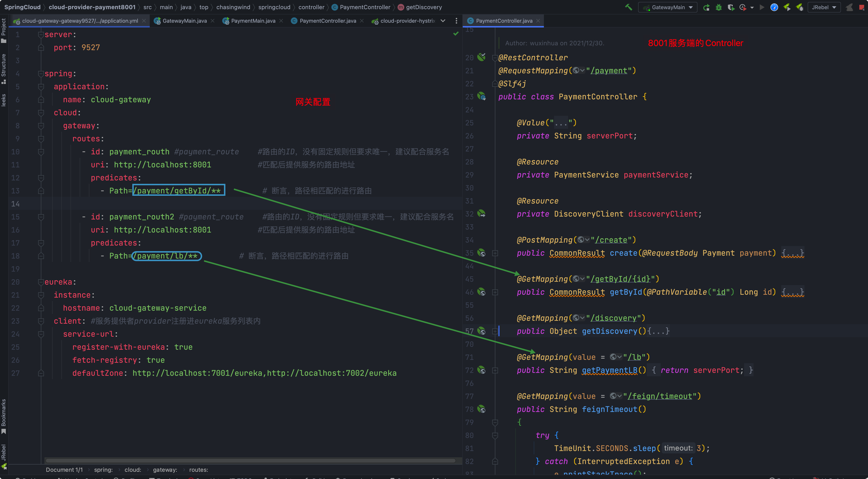868x479 pixels.
Task: Click the blue speedometer profiler icon
Action: (x=774, y=7)
